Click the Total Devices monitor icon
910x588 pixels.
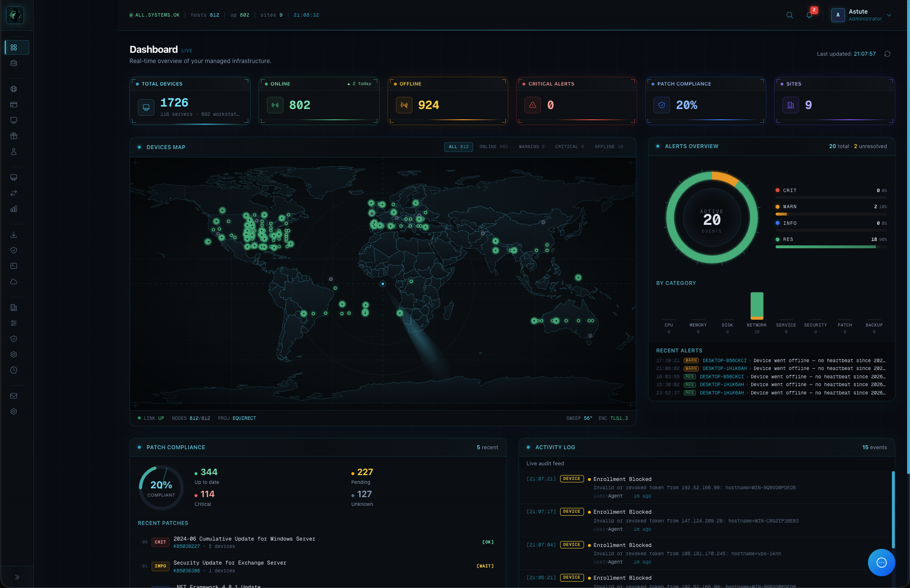[x=146, y=107]
